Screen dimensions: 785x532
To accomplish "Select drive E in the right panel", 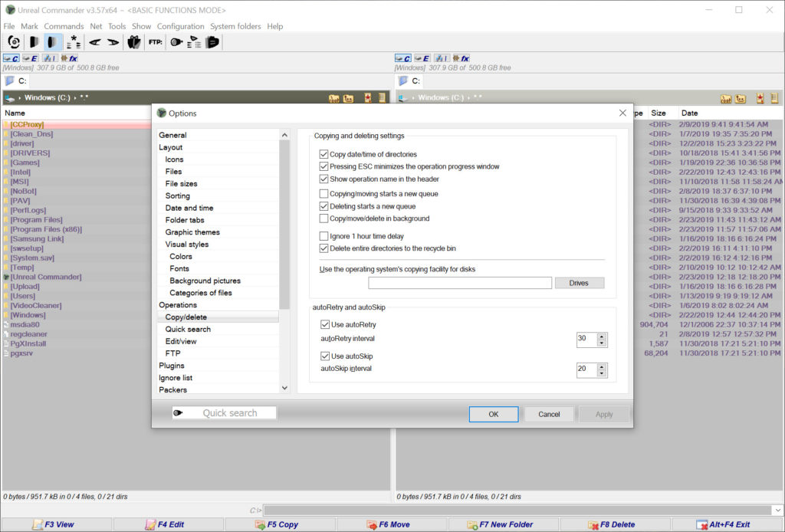I will click(x=422, y=58).
